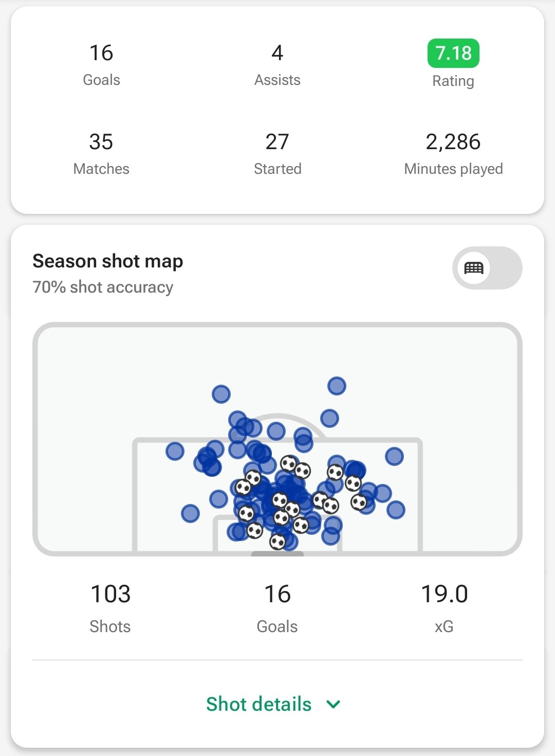Viewport: 555px width, 756px height.
Task: Tap the 70% shot accuracy text
Action: [103, 287]
